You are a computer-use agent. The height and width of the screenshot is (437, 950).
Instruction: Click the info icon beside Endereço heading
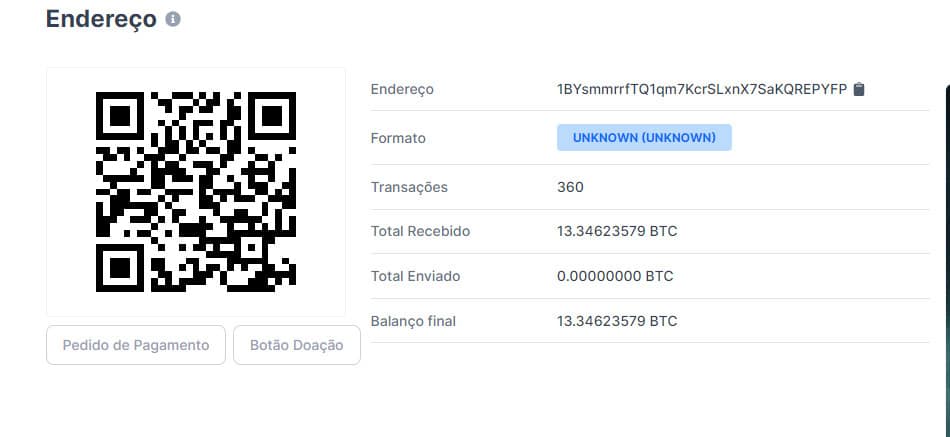[173, 20]
